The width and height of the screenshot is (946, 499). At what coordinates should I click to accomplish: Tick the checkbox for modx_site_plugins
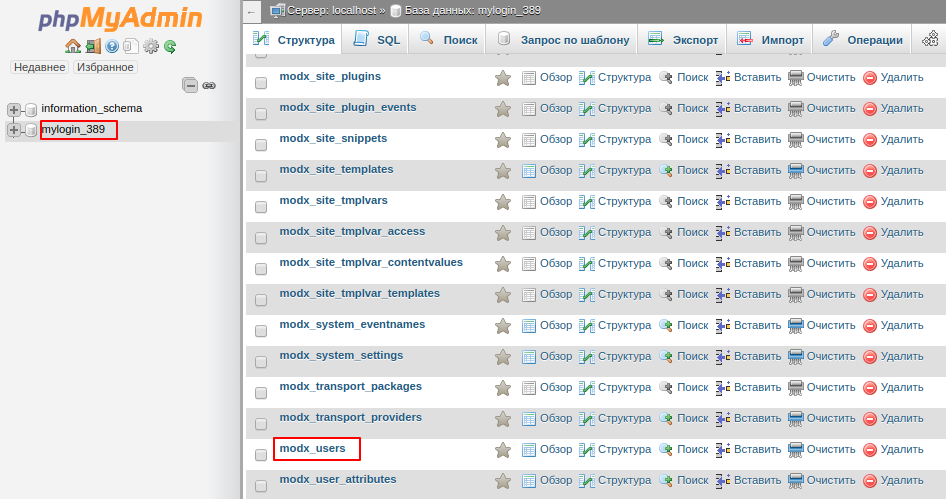261,83
